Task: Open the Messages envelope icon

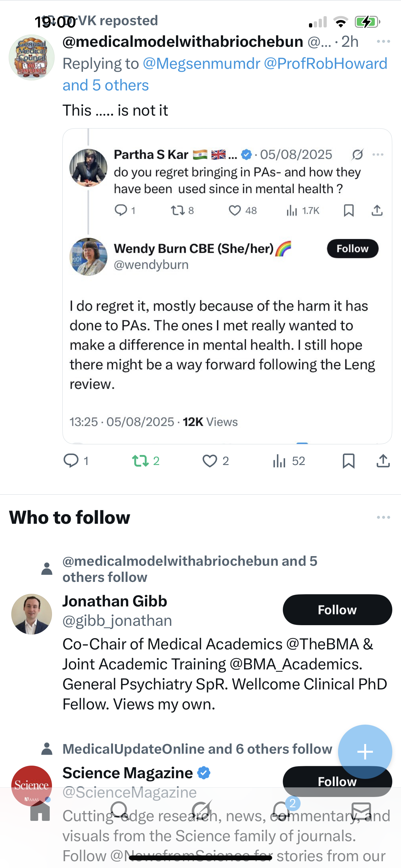Action: [361, 811]
